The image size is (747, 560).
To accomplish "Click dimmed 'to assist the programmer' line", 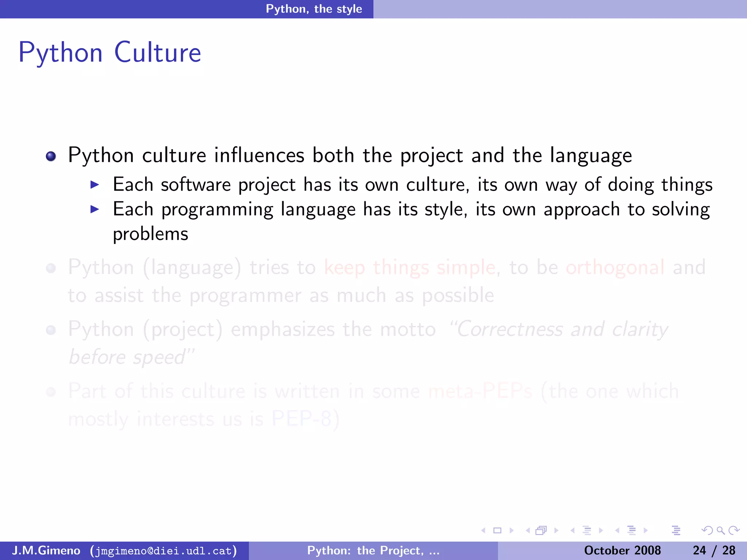I will click(281, 295).
